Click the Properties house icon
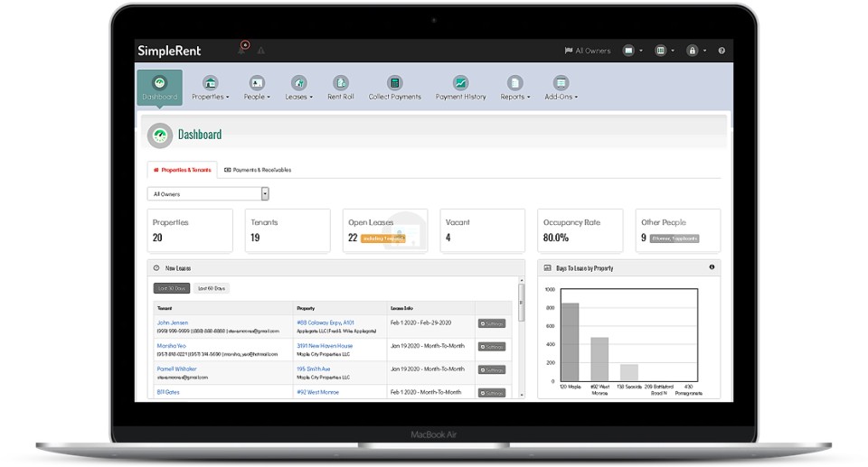868x467 pixels. tap(210, 83)
